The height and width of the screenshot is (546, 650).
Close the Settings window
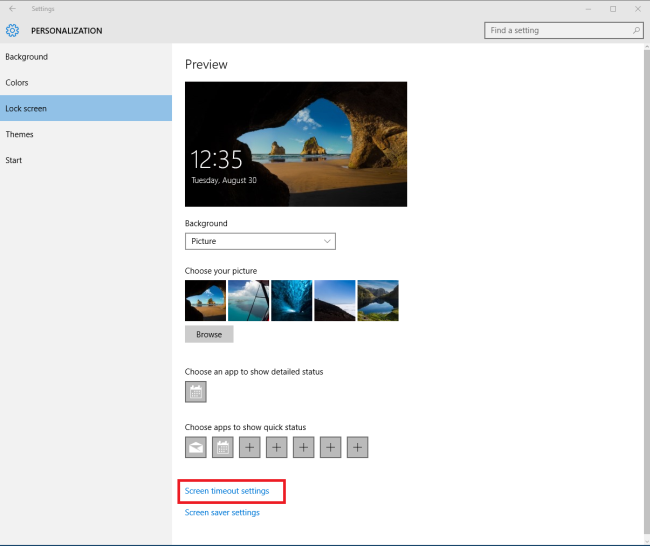pos(638,9)
